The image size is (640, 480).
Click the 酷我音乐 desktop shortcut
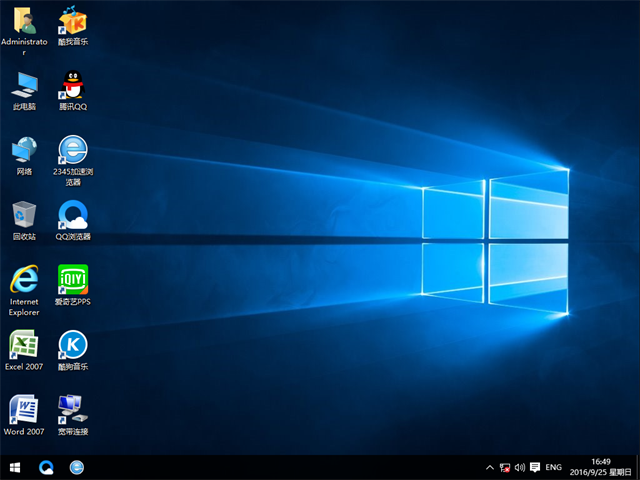point(72,22)
